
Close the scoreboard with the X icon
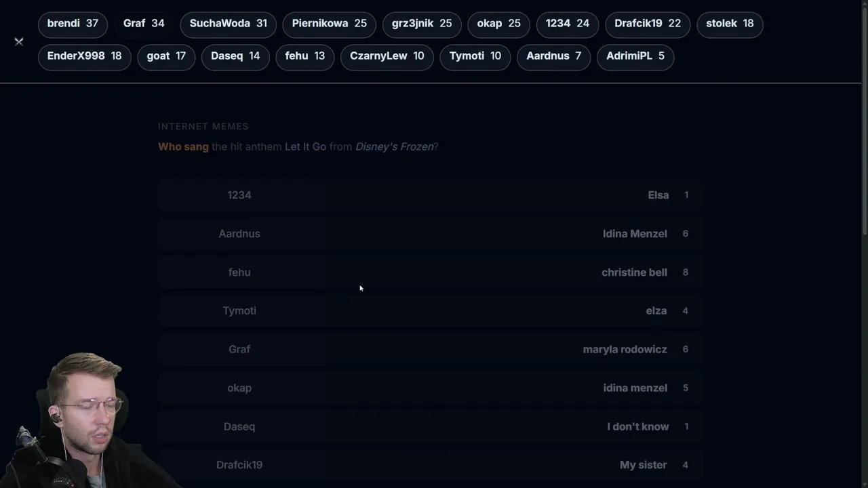point(19,41)
